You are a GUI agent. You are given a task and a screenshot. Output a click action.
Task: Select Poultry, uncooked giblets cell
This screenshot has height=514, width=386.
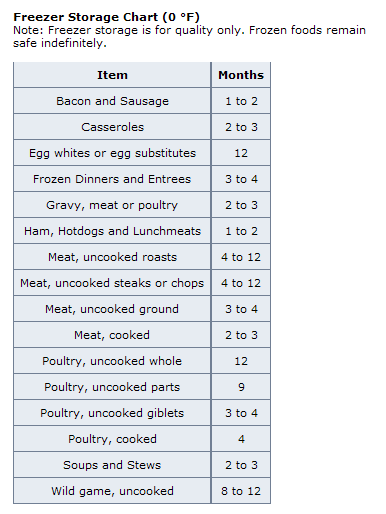pos(112,413)
